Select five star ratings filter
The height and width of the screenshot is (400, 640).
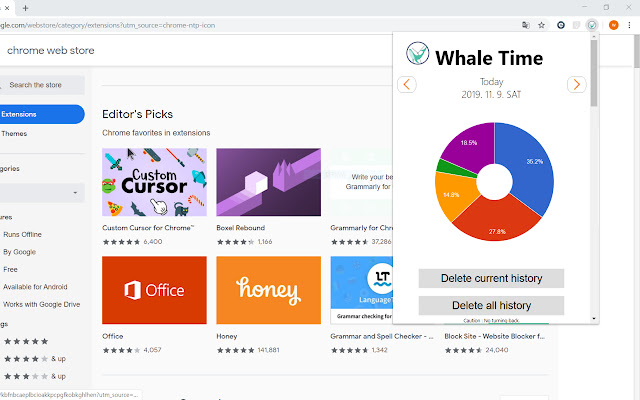point(26,341)
